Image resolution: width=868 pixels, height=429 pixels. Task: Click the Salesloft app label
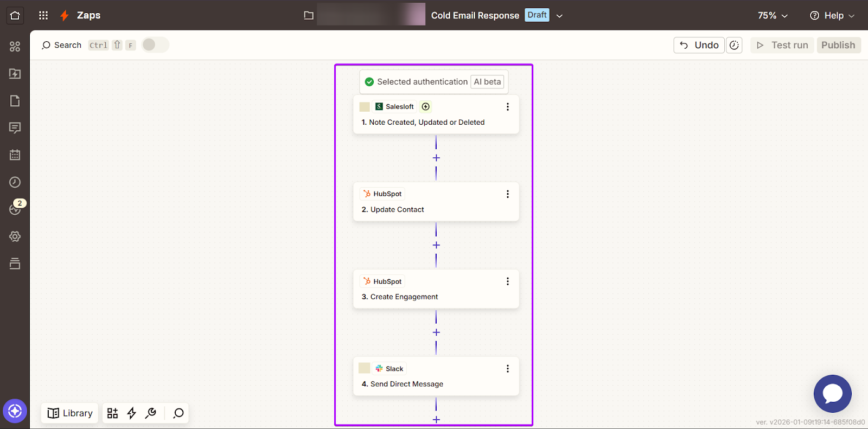tap(395, 107)
